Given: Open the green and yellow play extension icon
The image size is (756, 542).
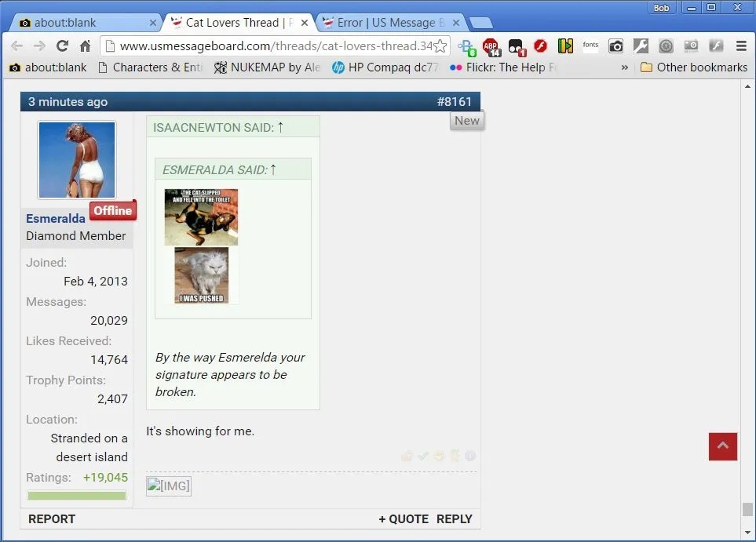Looking at the screenshot, I should pos(565,46).
